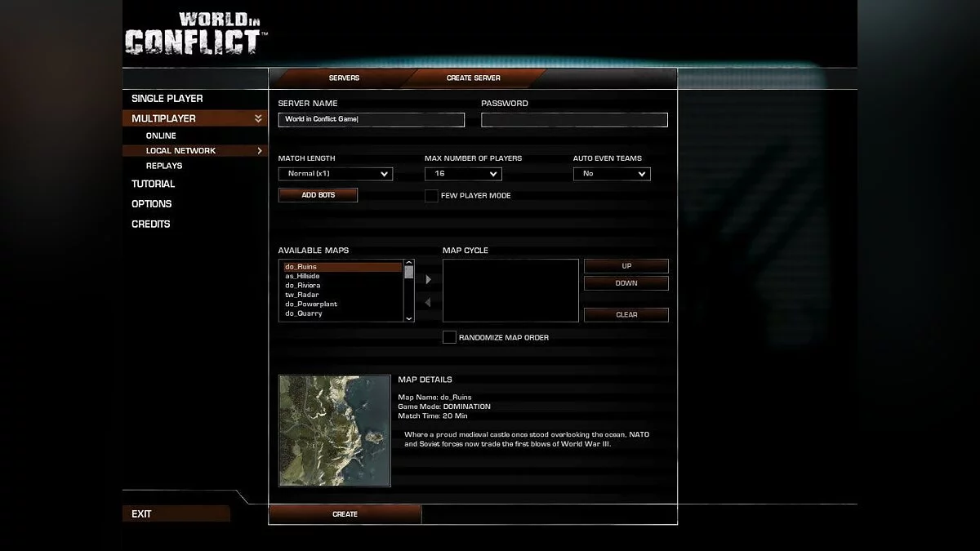
Task: Open the Options menu
Action: tap(152, 204)
